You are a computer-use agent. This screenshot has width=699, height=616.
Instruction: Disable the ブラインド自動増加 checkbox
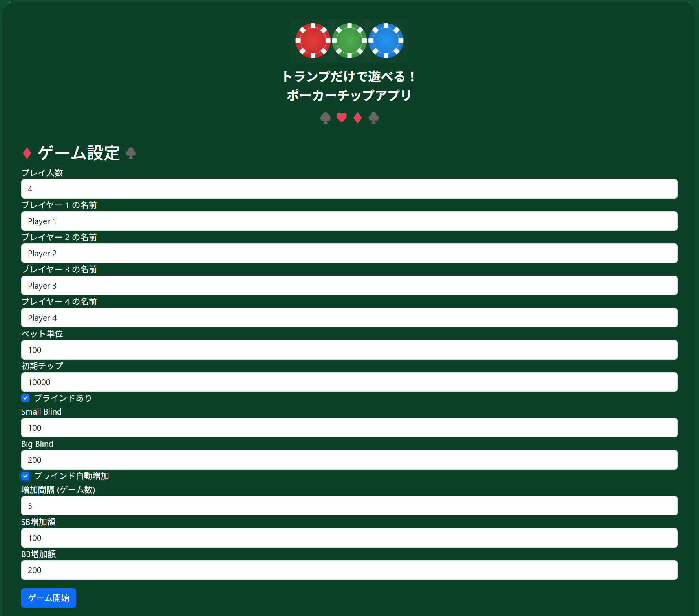tap(26, 476)
